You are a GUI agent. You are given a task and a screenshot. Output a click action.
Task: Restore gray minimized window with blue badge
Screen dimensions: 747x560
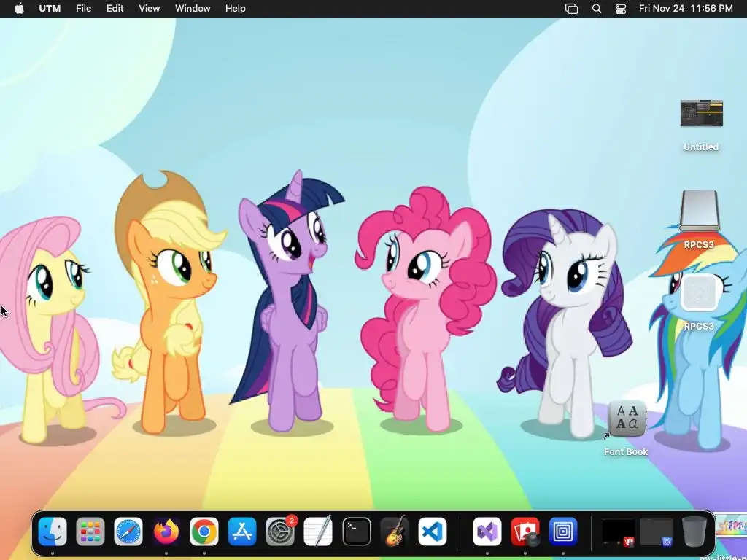(656, 532)
